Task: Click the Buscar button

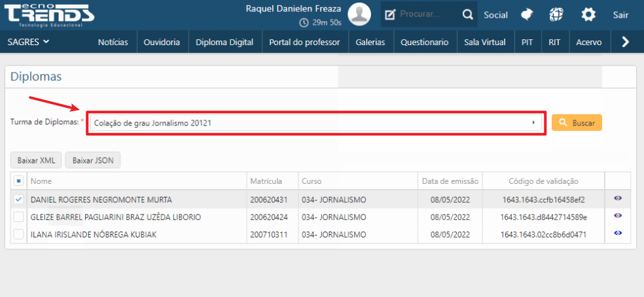Action: tap(577, 123)
